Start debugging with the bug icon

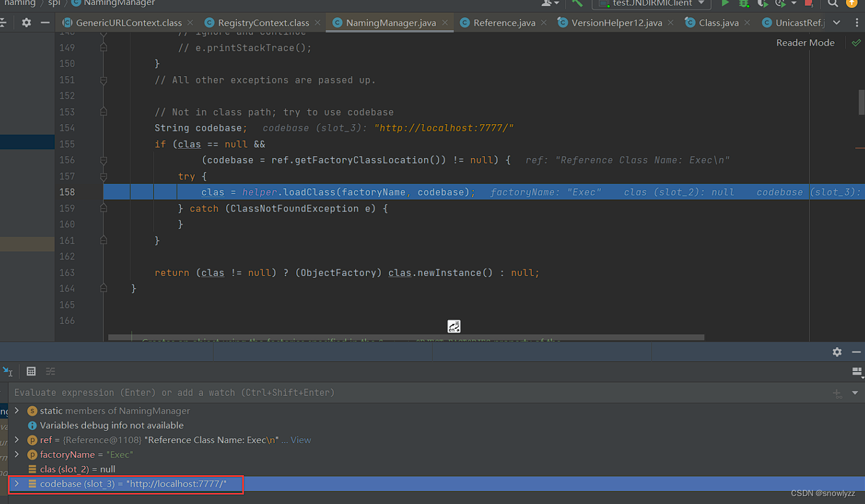[743, 4]
